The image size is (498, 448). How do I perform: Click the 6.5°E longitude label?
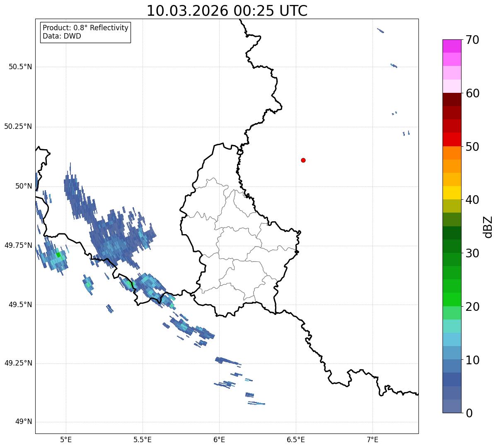(x=296, y=440)
